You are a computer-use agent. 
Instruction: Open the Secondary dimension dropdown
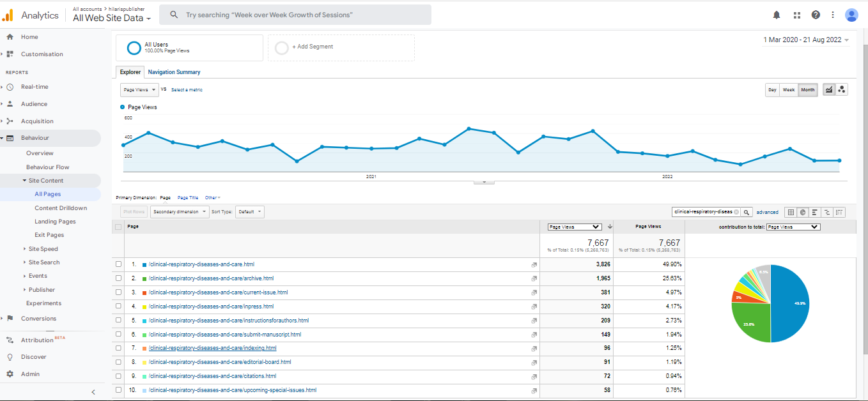pos(180,212)
